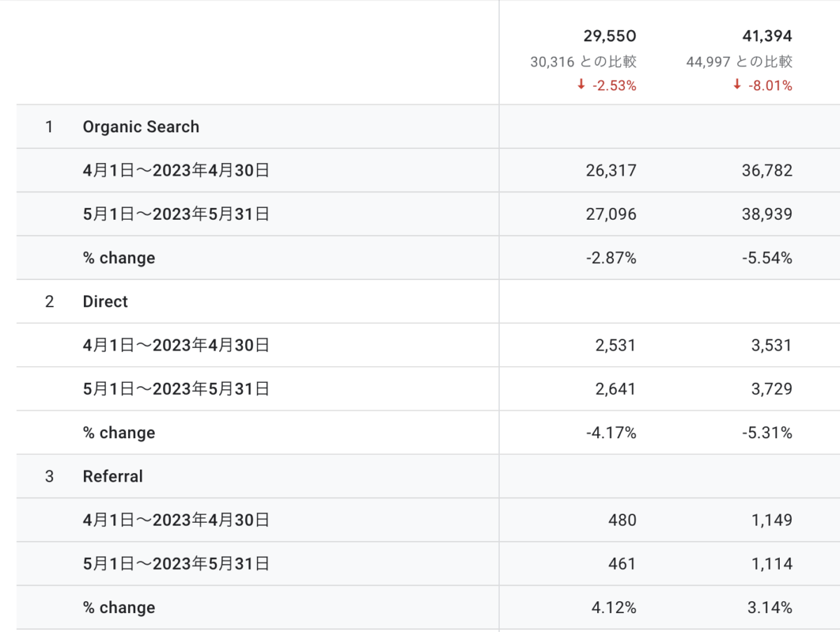The width and height of the screenshot is (840, 632).
Task: Select the Referral May 1,114 value
Action: coord(771,564)
